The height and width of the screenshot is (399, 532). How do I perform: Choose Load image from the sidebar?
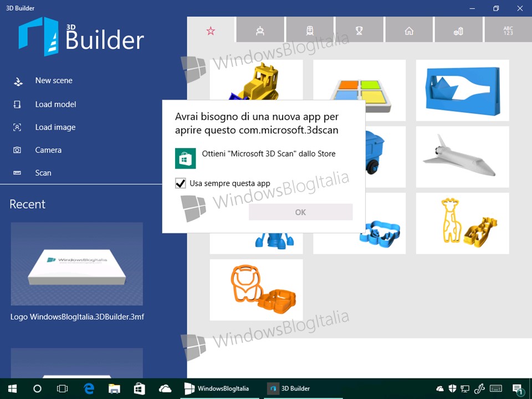55,127
